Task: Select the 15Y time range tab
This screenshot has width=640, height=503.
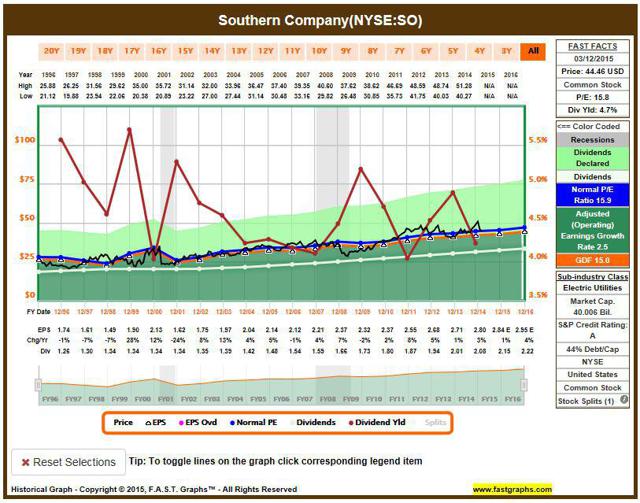Action: tap(185, 51)
